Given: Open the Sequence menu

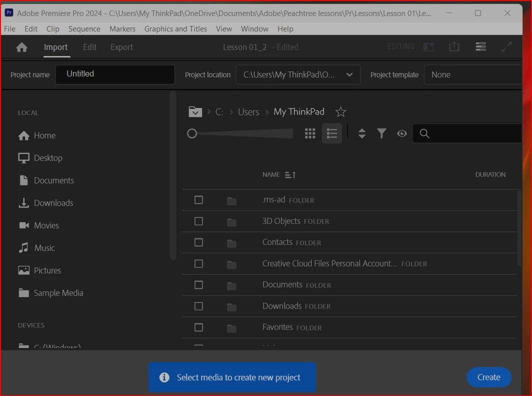Looking at the screenshot, I should coord(84,29).
